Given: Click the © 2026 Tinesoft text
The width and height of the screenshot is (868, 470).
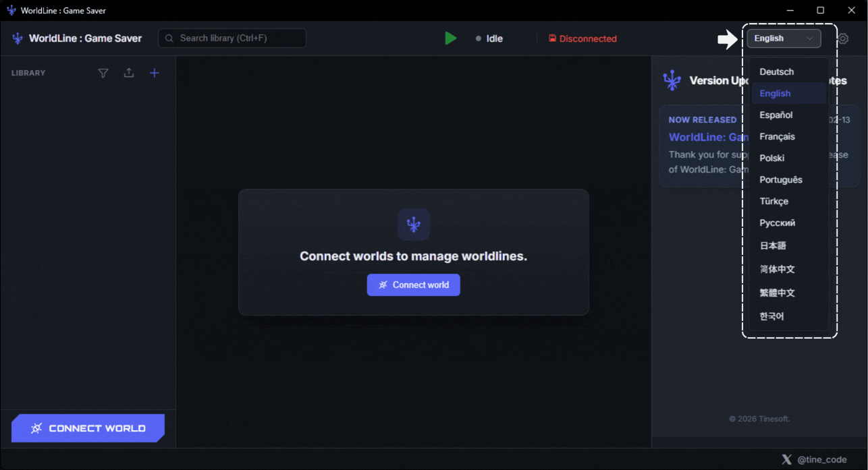Looking at the screenshot, I should pos(759,419).
